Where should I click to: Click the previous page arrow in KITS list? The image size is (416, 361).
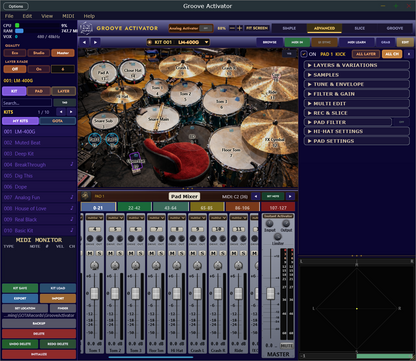click(61, 112)
